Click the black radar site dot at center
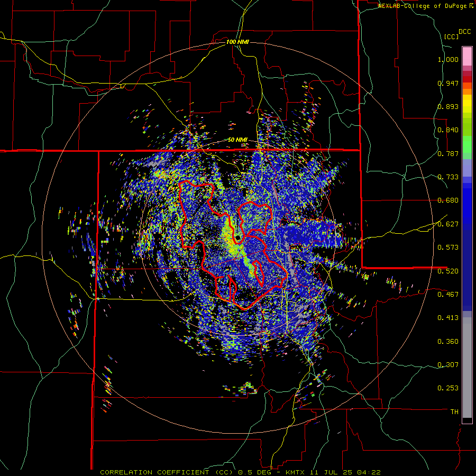Screen dimensions: 476x476 pyautogui.click(x=238, y=237)
